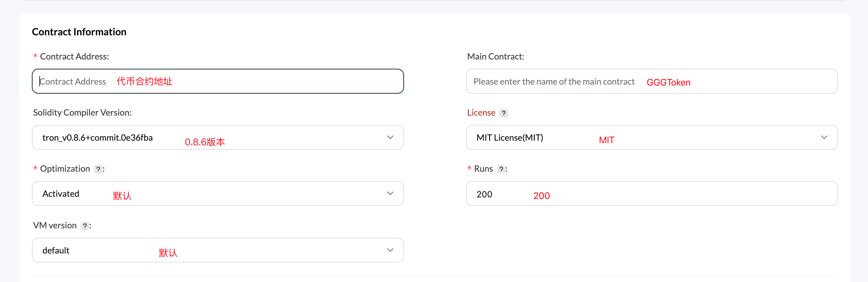Viewport: 868px width, 282px height.
Task: Click the Contract Information heading
Action: pos(79,32)
